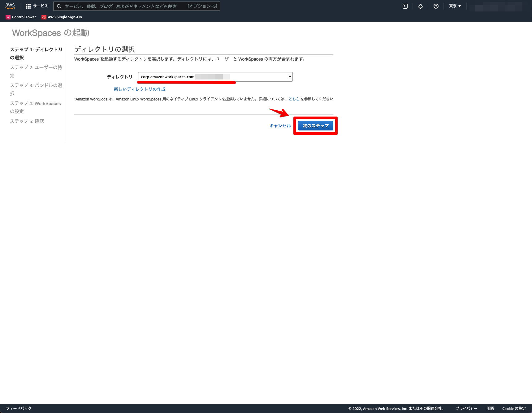Open Control Tower from top bar
532x413 pixels.
pos(24,17)
